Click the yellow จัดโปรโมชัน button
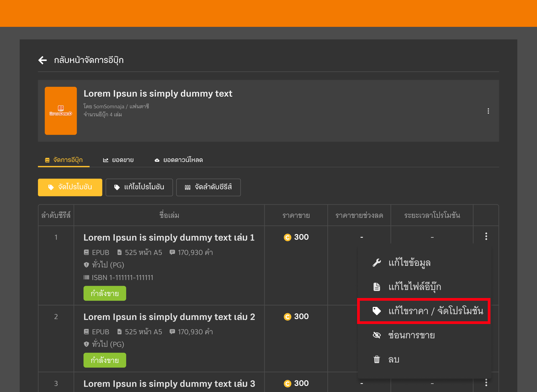Image resolution: width=537 pixels, height=392 pixels. point(70,187)
